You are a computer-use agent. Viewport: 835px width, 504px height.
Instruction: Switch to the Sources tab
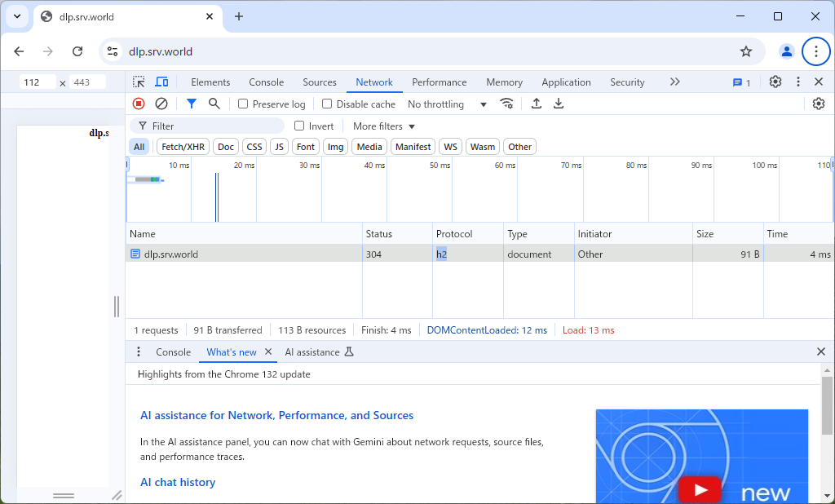click(x=320, y=82)
